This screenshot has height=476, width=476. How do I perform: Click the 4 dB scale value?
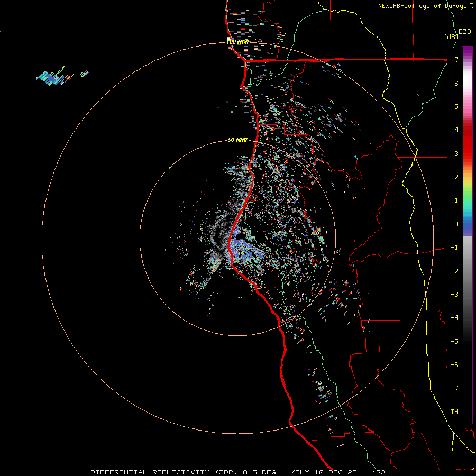(x=456, y=130)
